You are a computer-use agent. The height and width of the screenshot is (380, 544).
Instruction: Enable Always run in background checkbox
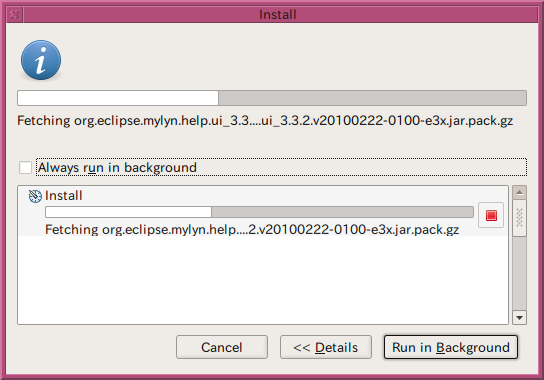coord(25,167)
